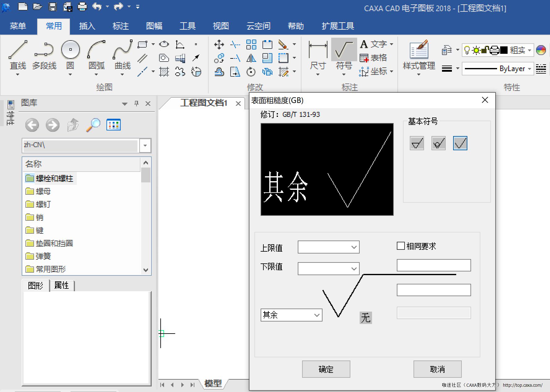Viewport: 550px width, 392px height.
Task: Click the 确定 button
Action: [x=326, y=369]
